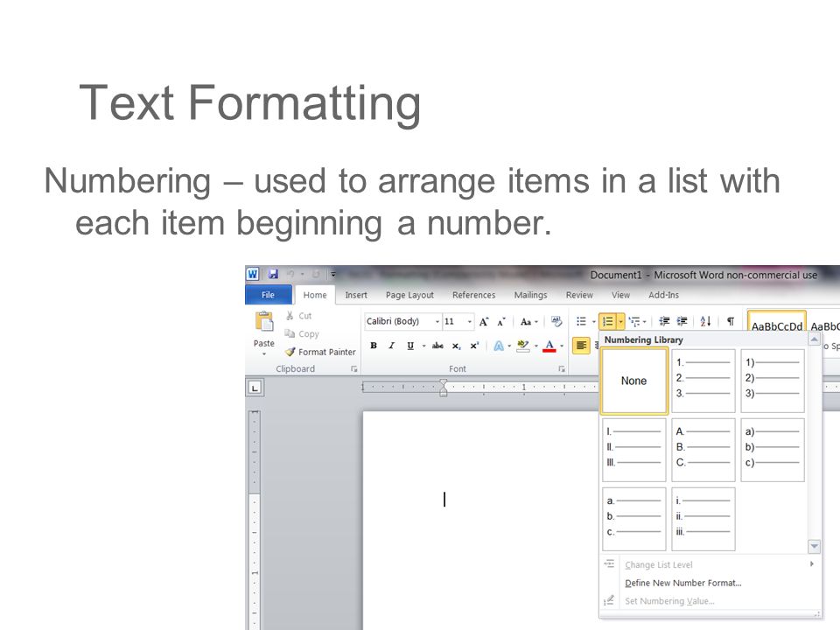Viewport: 840px width, 630px height.
Task: Increase the paragraph indent
Action: tap(682, 321)
